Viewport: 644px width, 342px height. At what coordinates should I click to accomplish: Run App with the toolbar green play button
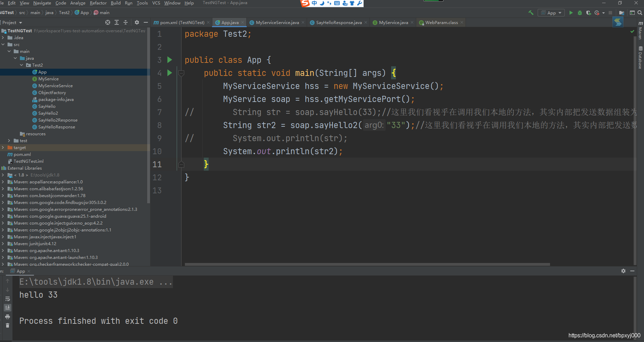click(571, 13)
